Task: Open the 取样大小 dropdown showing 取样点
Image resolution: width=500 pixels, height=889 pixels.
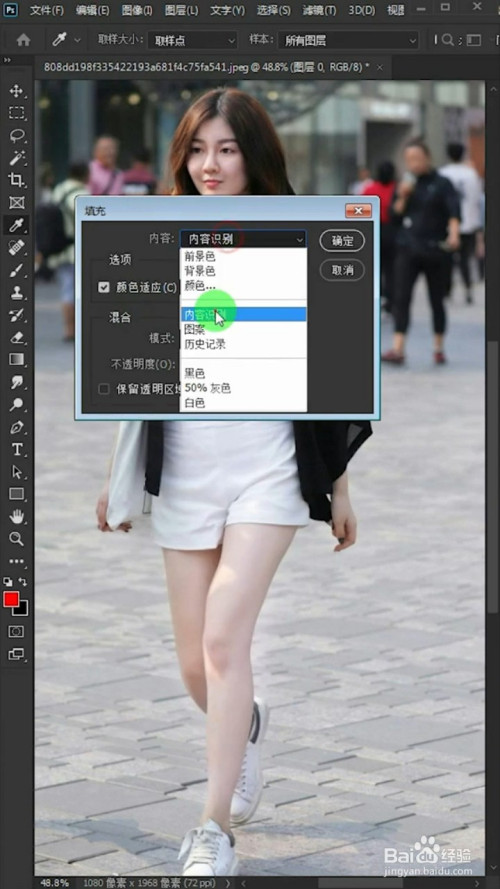Action: point(192,40)
